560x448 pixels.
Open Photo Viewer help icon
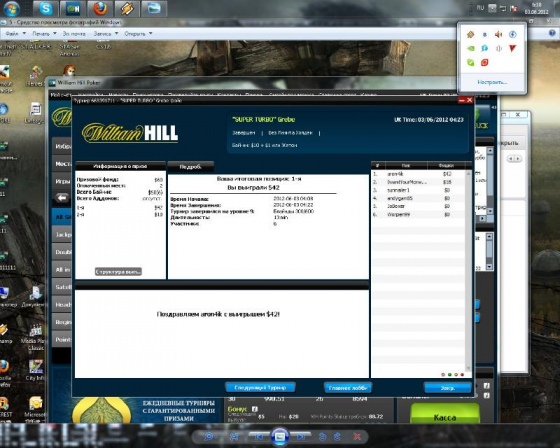click(x=552, y=33)
